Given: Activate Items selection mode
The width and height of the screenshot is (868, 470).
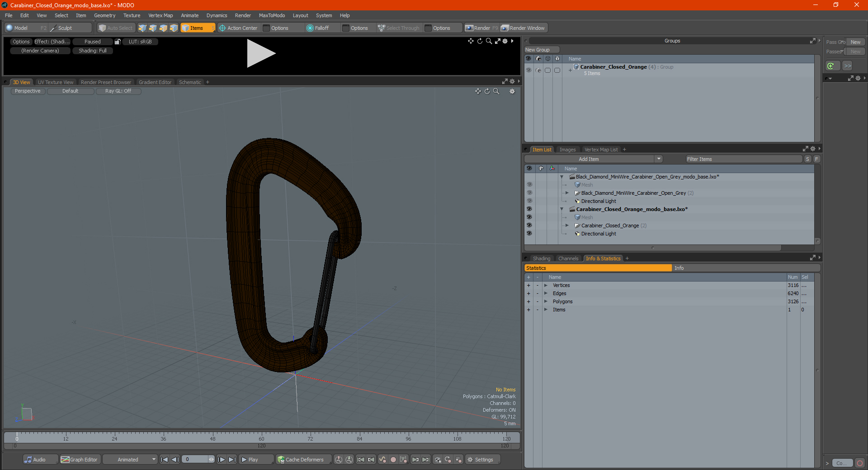Looking at the screenshot, I should (x=198, y=28).
